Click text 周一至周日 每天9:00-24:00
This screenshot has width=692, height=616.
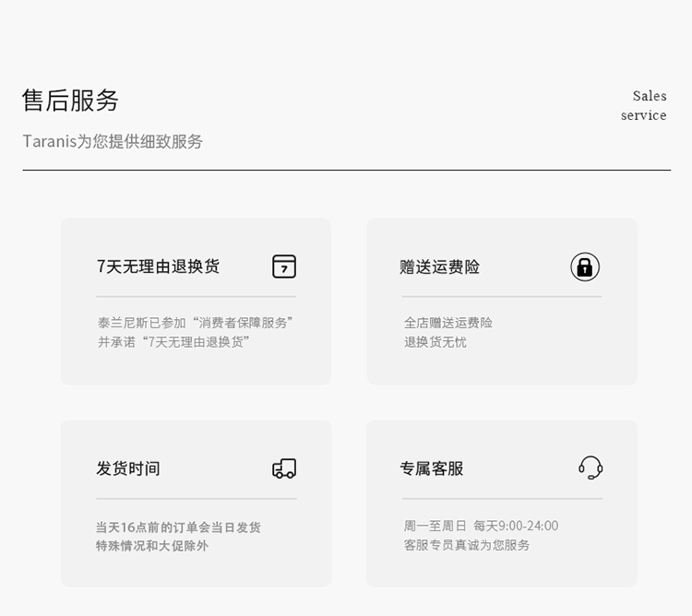481,526
